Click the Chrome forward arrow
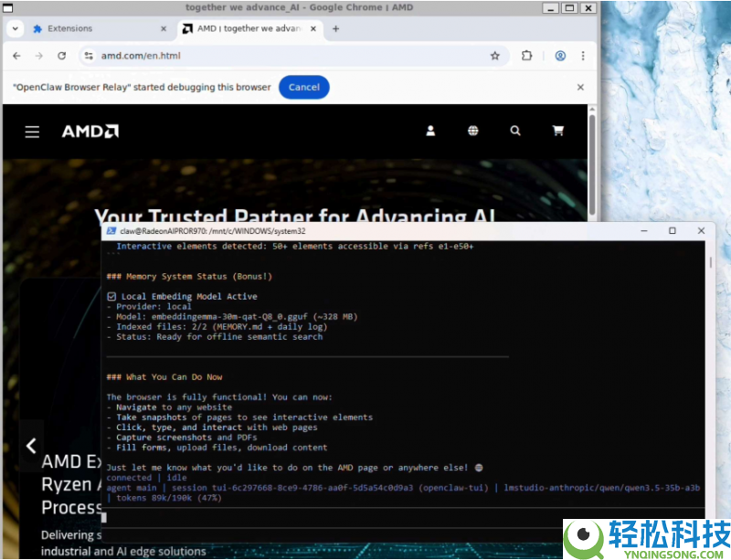 coord(39,56)
